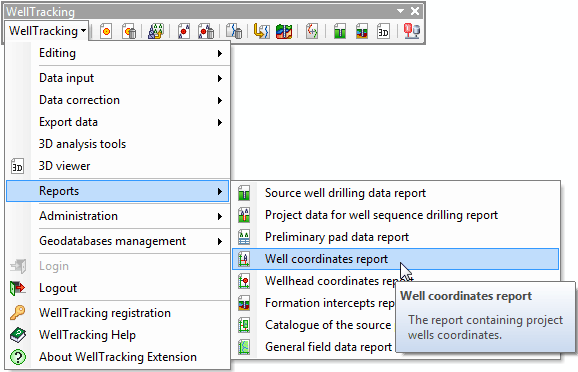Viewport: 578px width, 372px height.
Task: Click the Catalogue of the source icon
Action: coord(244,325)
